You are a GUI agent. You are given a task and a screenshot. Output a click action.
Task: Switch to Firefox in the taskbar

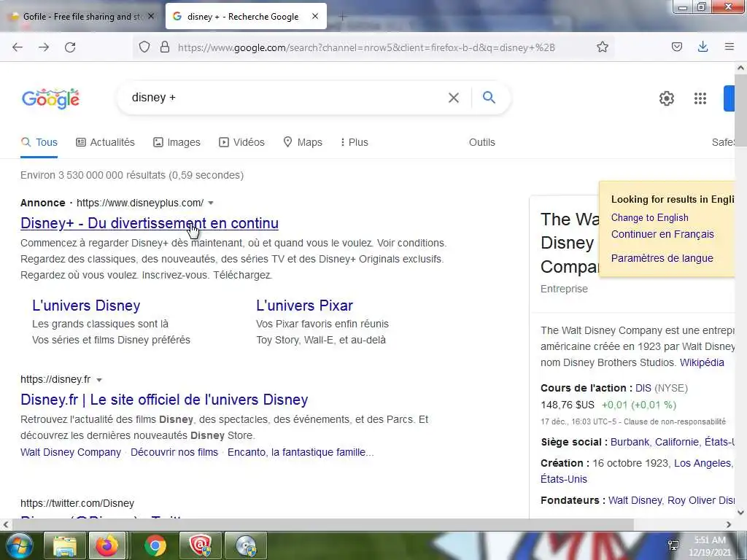(x=107, y=545)
